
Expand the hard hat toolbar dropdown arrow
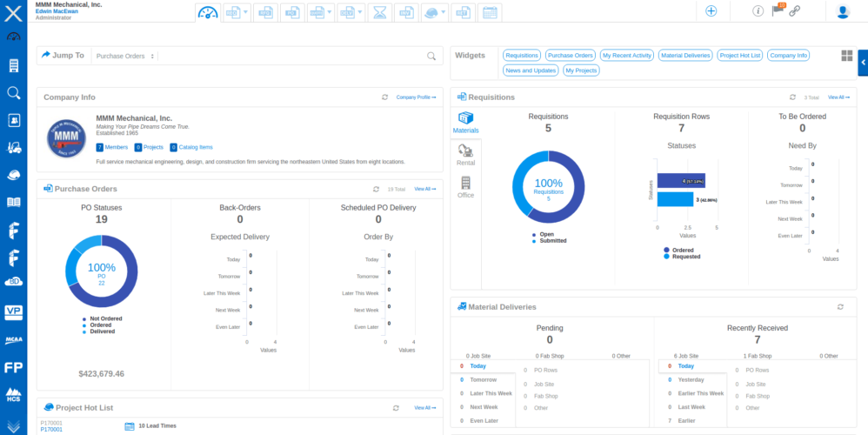444,12
